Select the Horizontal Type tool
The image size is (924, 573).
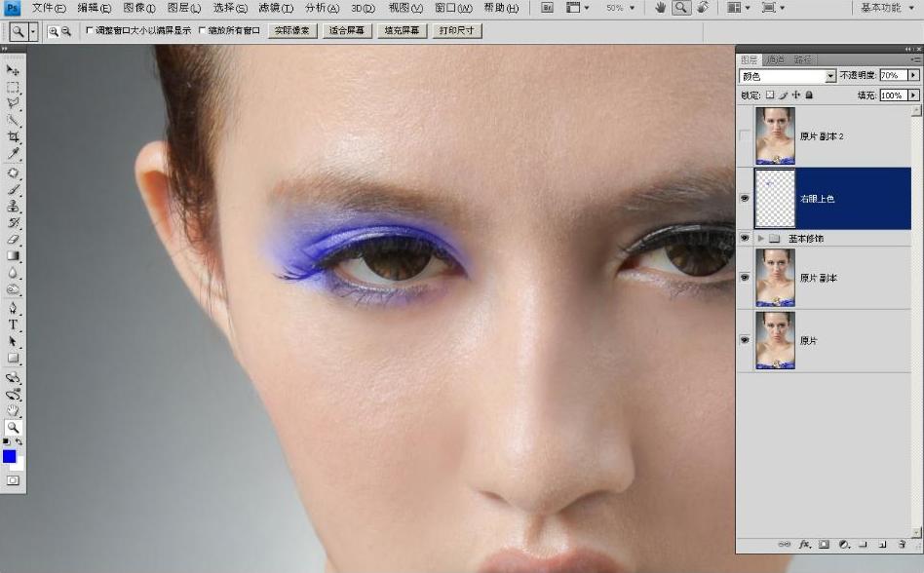(13, 325)
